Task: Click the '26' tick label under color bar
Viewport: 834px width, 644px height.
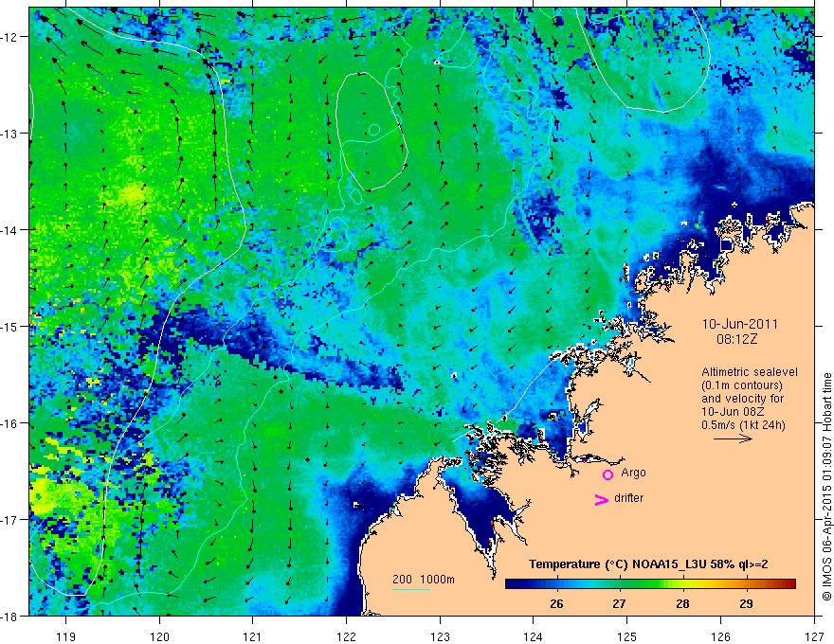Action: pyautogui.click(x=556, y=603)
